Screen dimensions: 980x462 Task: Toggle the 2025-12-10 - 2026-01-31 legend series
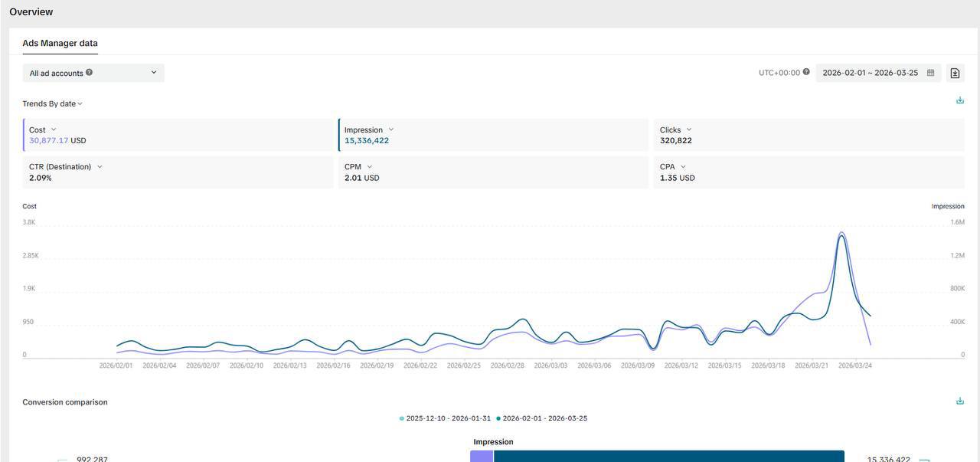click(x=445, y=418)
